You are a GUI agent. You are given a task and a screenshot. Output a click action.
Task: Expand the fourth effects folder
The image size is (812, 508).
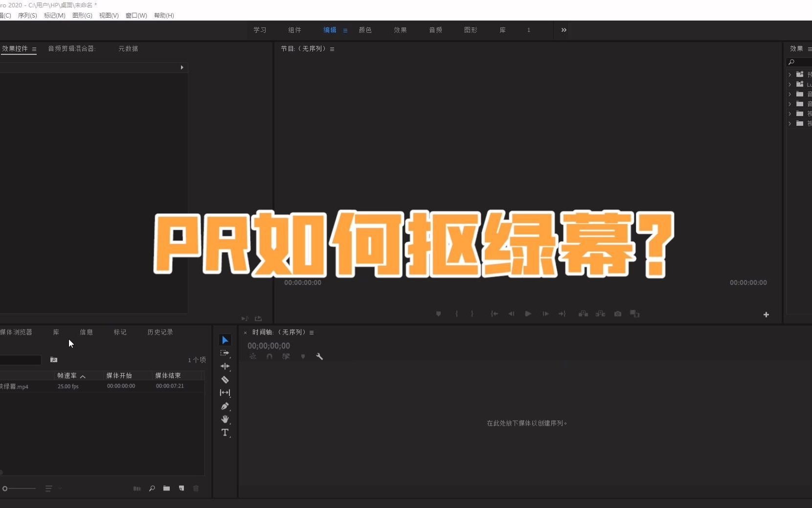[x=789, y=104]
